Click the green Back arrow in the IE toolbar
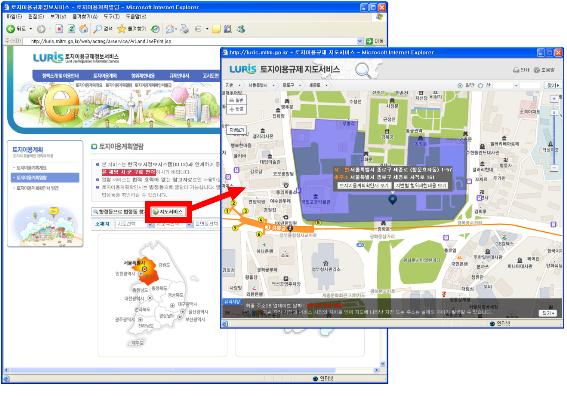The height and width of the screenshot is (398, 567). click(10, 29)
